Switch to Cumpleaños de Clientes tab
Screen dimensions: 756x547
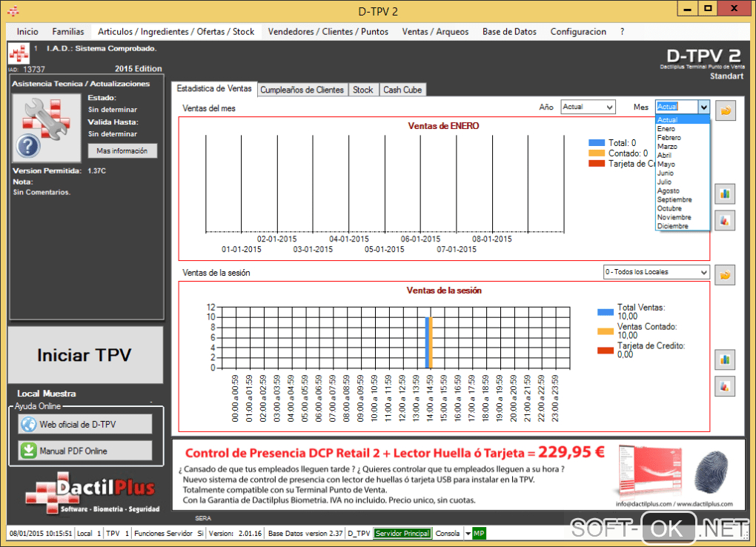point(302,90)
